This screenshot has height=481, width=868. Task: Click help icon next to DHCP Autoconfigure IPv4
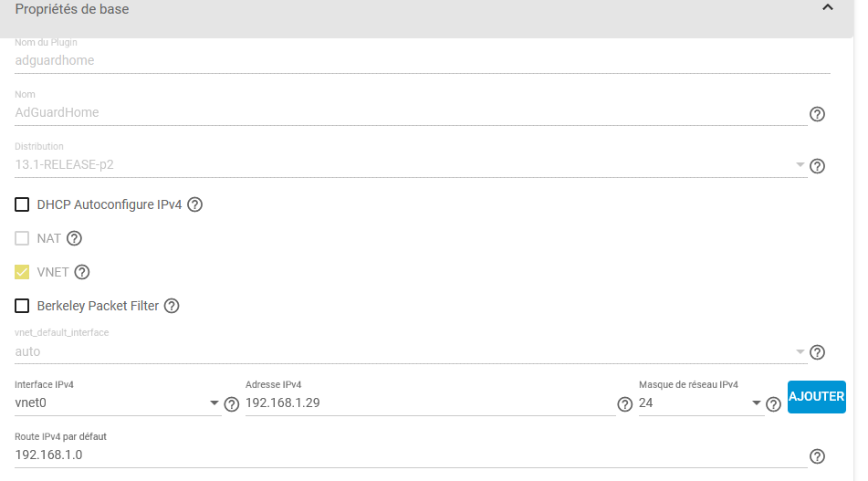coord(194,204)
